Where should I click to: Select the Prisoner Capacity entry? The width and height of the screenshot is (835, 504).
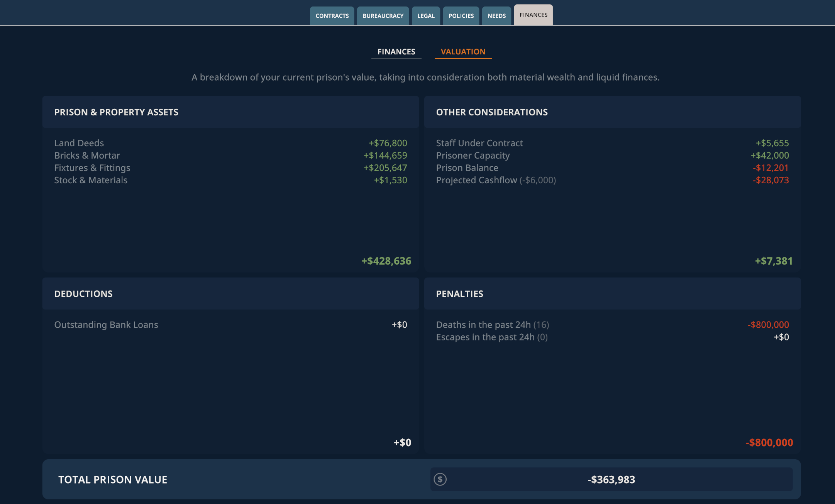[473, 156]
